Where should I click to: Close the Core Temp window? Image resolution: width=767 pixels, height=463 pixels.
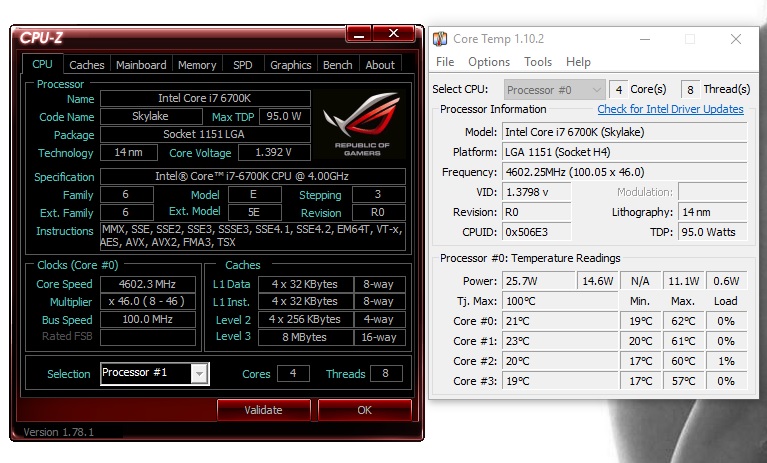736,39
